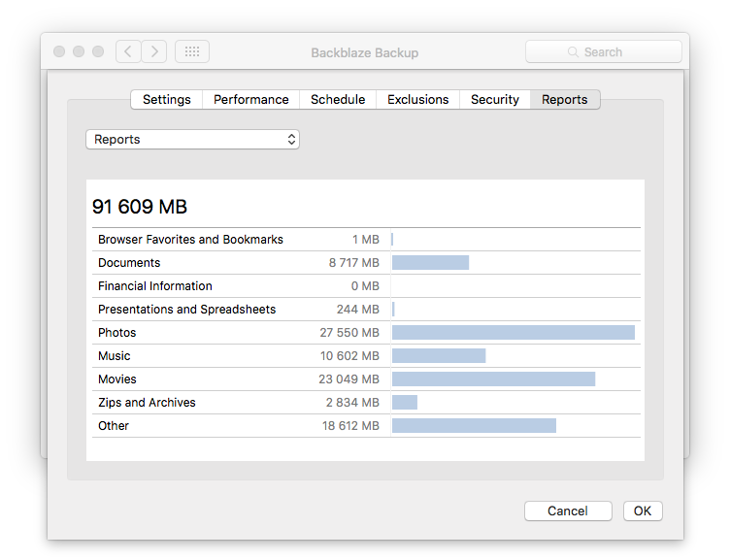Click the 91 609 MB total heading
The height and width of the screenshot is (560, 730).
coord(139,207)
